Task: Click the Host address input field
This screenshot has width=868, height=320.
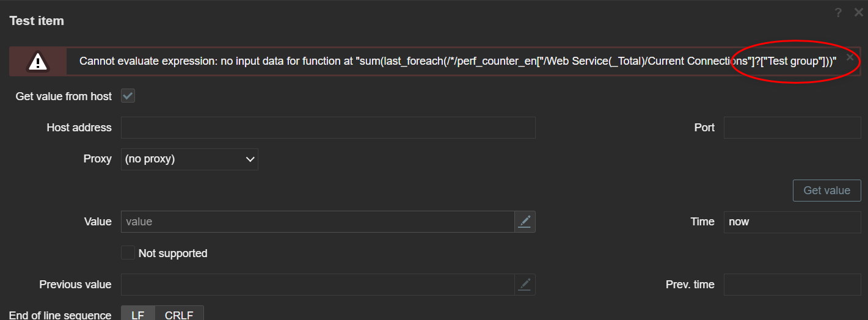Action: [x=328, y=128]
